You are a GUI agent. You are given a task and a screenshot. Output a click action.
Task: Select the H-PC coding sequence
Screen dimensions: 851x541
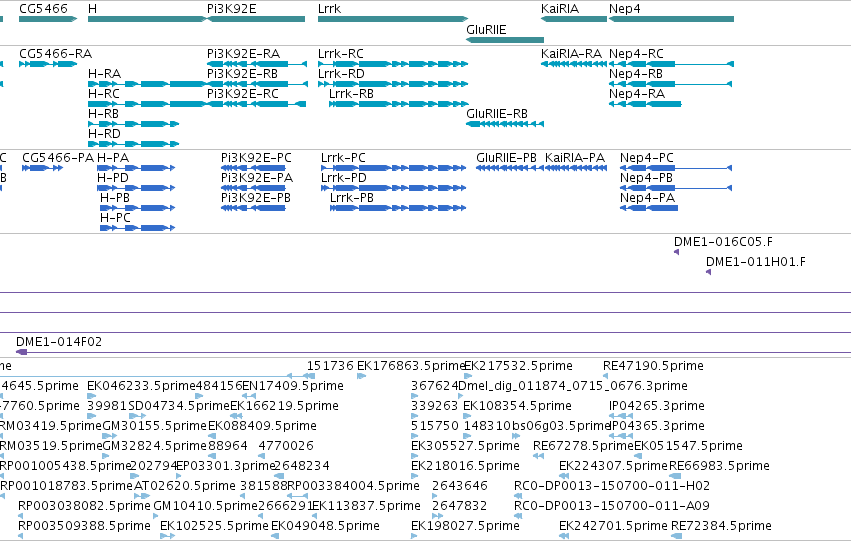(x=138, y=228)
